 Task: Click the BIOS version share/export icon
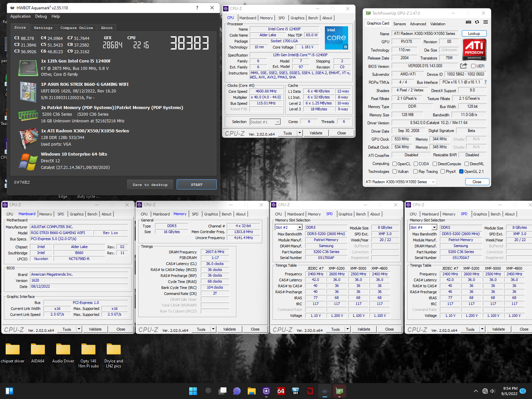tap(464, 66)
